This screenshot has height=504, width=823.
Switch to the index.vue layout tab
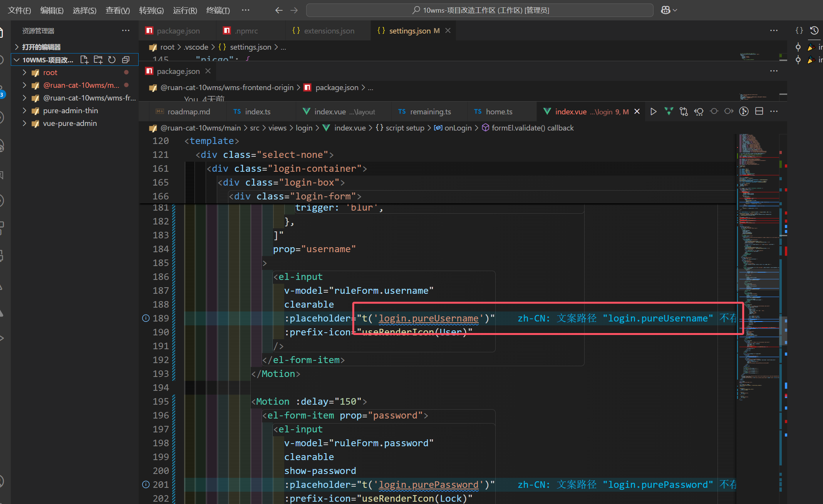[x=344, y=112]
